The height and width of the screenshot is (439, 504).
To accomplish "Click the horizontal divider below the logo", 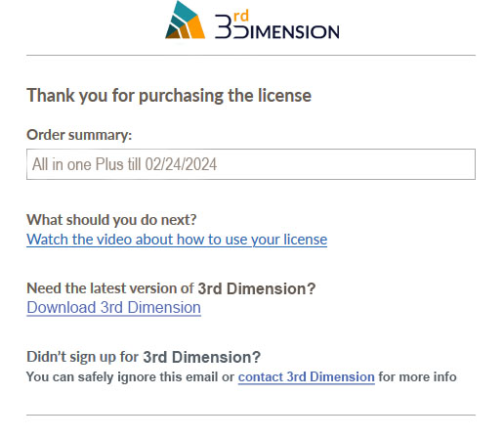I will pyautogui.click(x=251, y=56).
